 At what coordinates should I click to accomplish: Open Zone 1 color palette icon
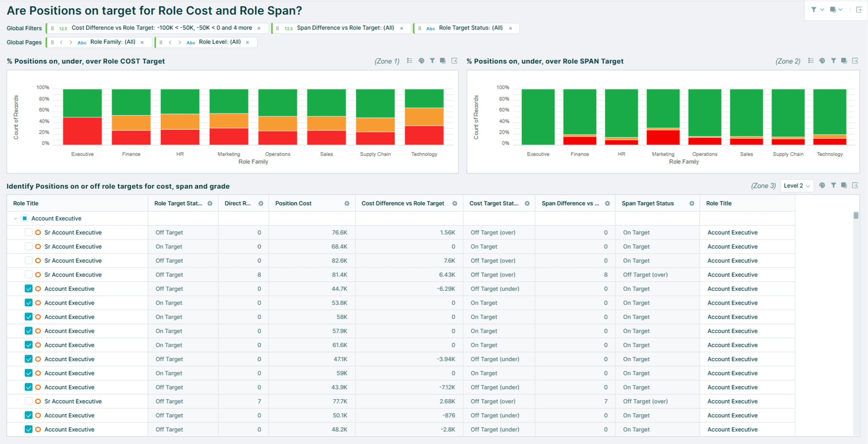click(x=421, y=61)
